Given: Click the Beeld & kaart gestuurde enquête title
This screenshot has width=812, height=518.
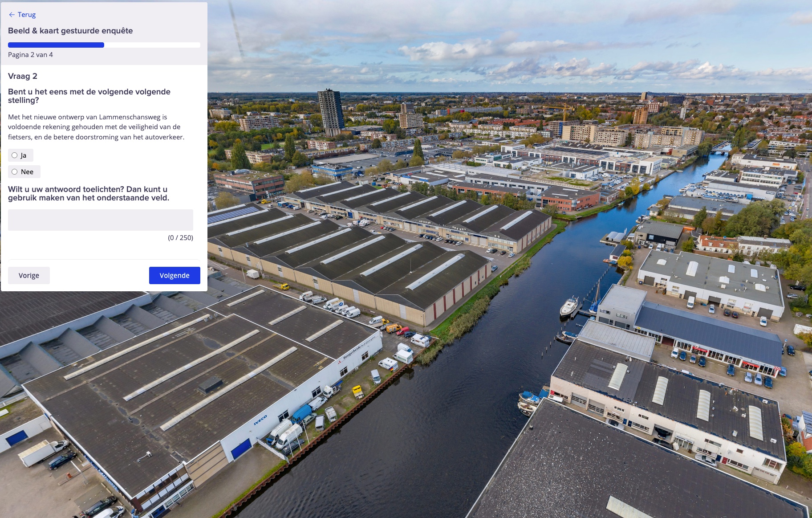Looking at the screenshot, I should coord(70,31).
